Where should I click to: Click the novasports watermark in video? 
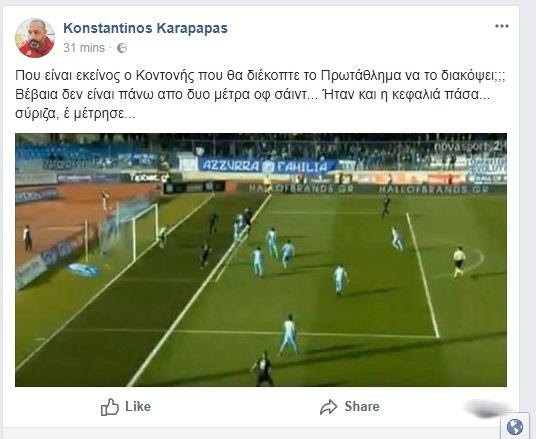click(470, 147)
